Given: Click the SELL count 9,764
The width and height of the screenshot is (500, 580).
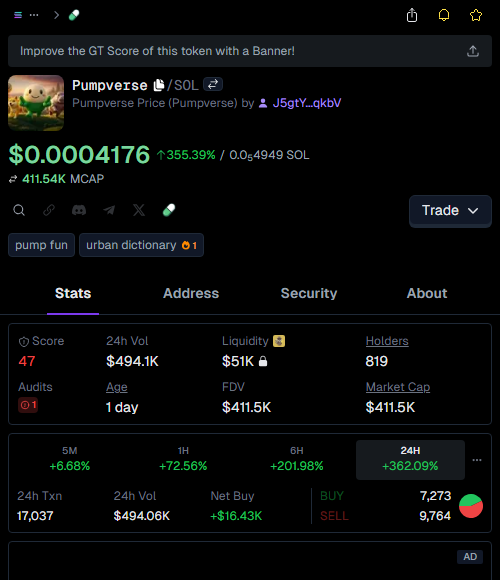Looking at the screenshot, I should click(435, 516).
